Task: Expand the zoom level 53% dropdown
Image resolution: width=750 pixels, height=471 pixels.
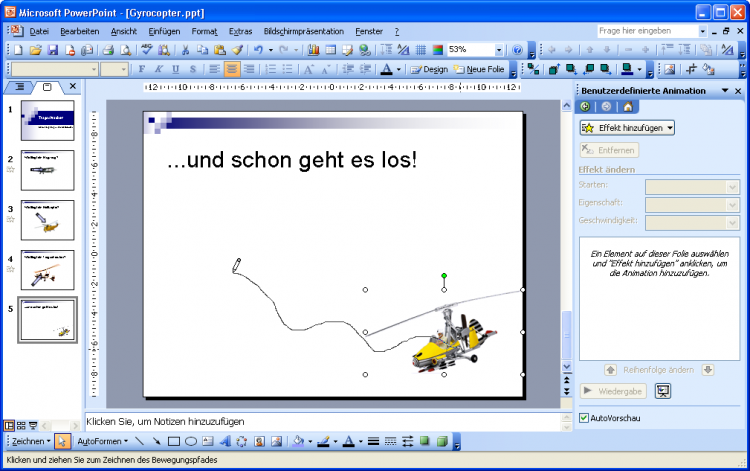Action: pos(498,50)
